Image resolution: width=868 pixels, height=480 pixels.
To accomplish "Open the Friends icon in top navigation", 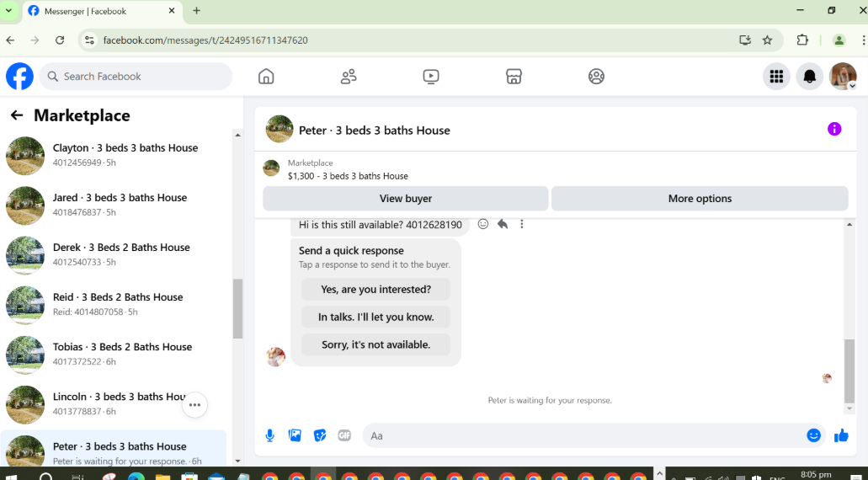I will tap(349, 77).
